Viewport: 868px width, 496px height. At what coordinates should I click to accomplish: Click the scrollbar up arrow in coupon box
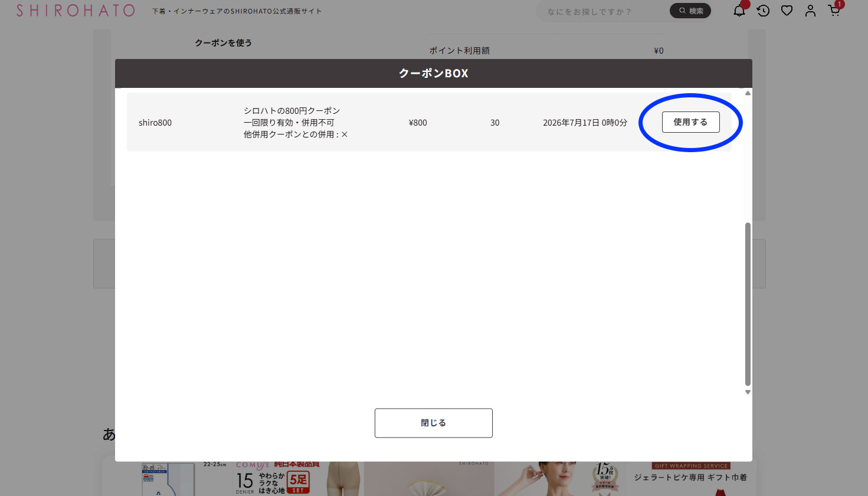point(748,93)
